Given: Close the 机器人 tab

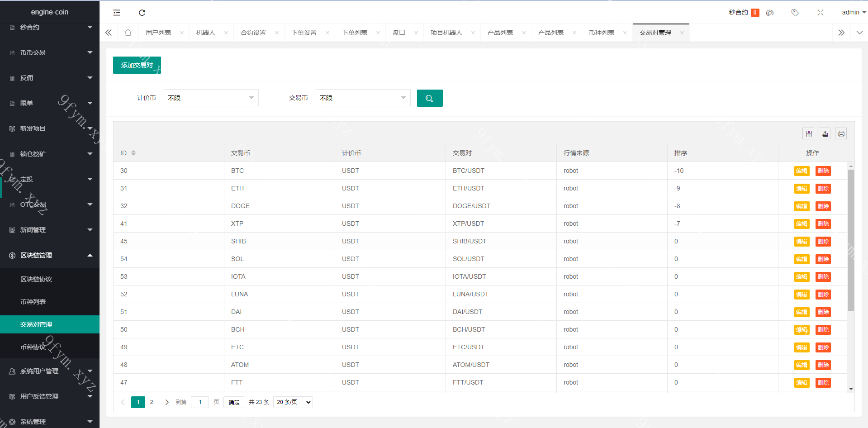Looking at the screenshot, I should [226, 33].
